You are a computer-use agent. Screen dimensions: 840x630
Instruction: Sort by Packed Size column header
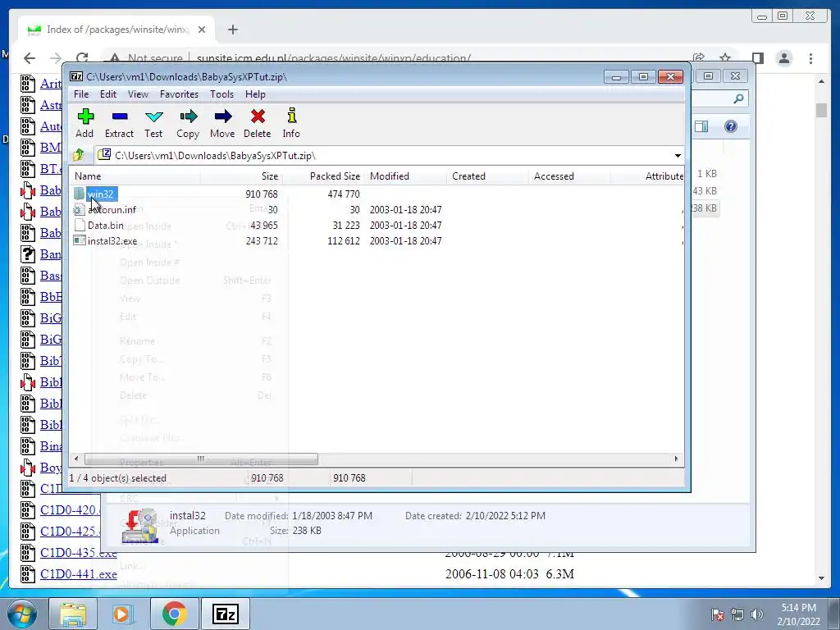323,176
